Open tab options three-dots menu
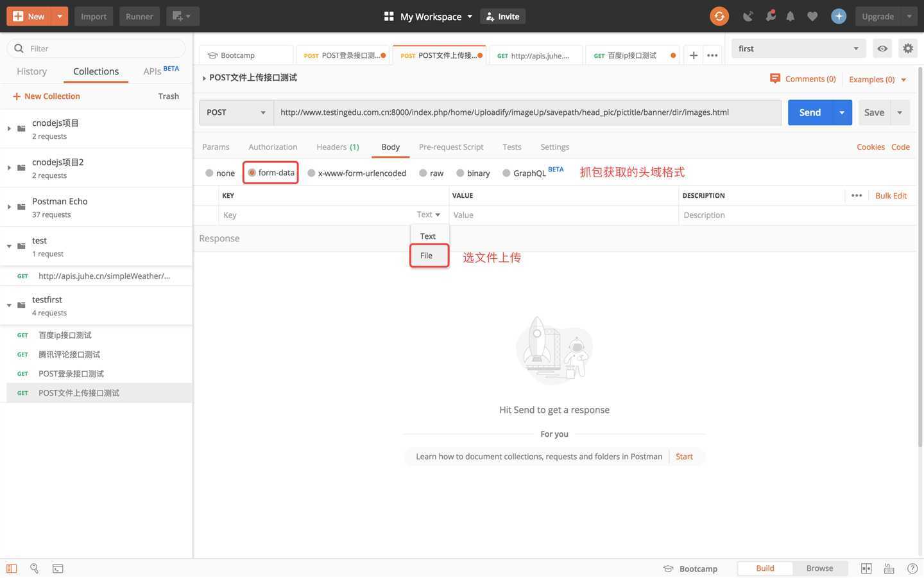 712,55
